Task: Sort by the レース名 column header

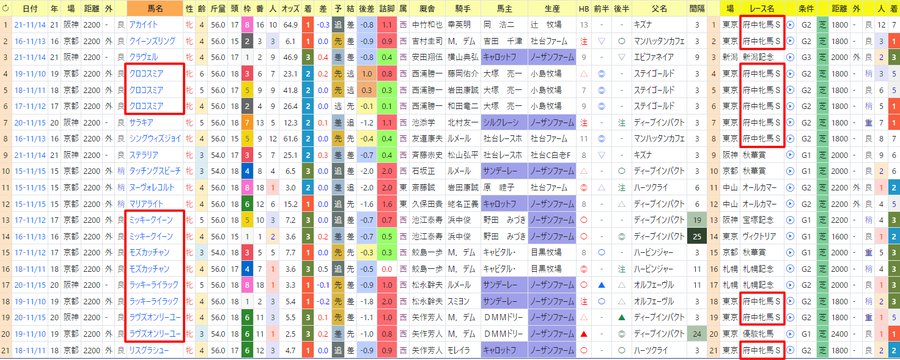Action: (762, 9)
